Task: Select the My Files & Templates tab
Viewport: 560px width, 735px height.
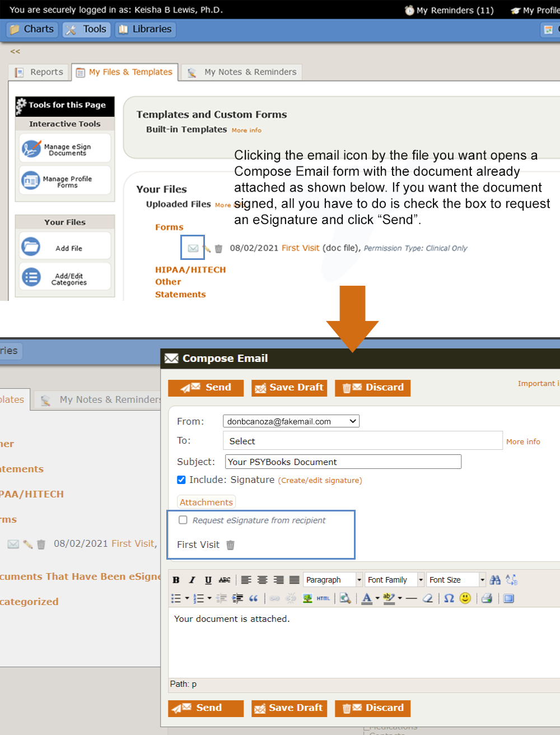Action: tap(125, 72)
